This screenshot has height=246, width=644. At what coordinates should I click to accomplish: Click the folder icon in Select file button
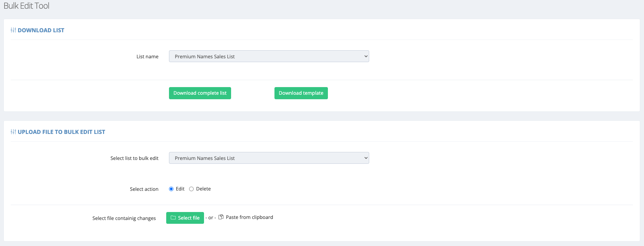(173, 218)
